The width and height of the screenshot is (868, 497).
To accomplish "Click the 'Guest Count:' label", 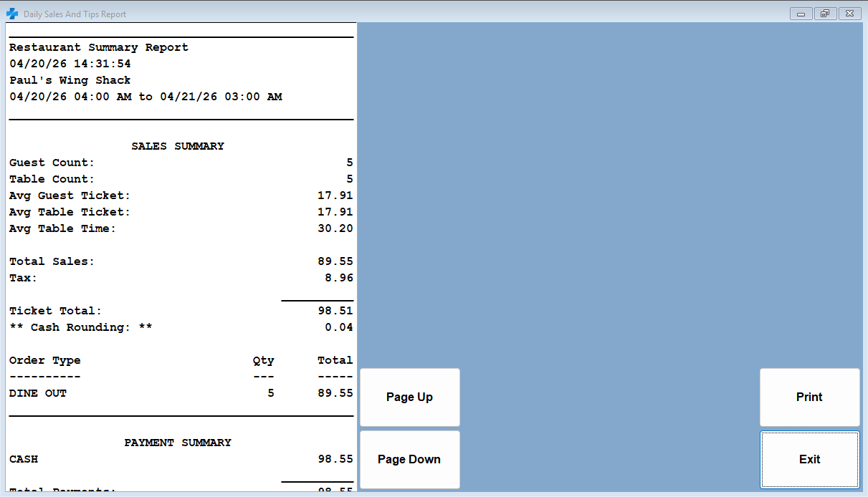I will 52,163.
